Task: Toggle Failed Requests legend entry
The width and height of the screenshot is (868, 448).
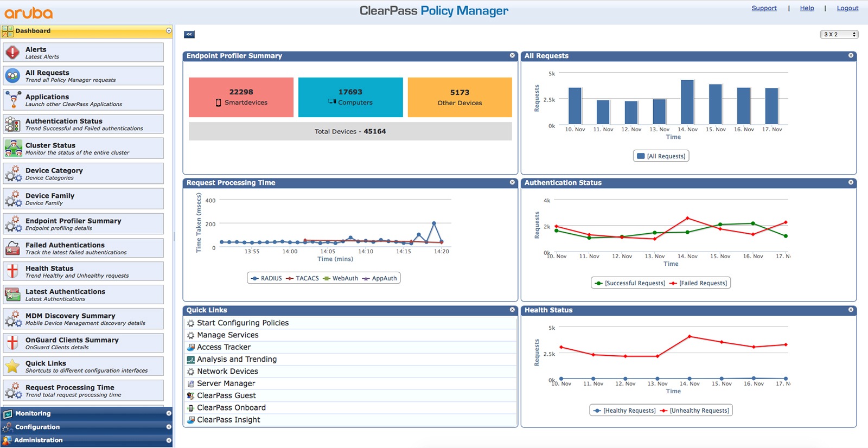Action: [x=698, y=283]
